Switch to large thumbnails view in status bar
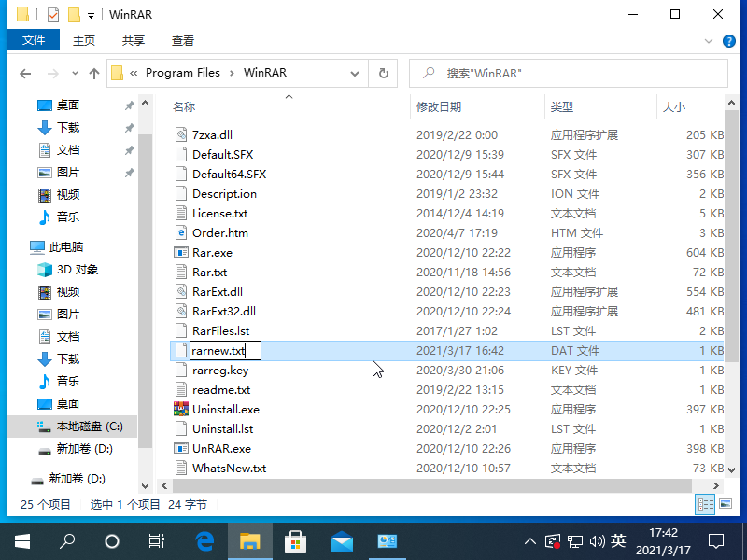747x560 pixels. point(725,504)
